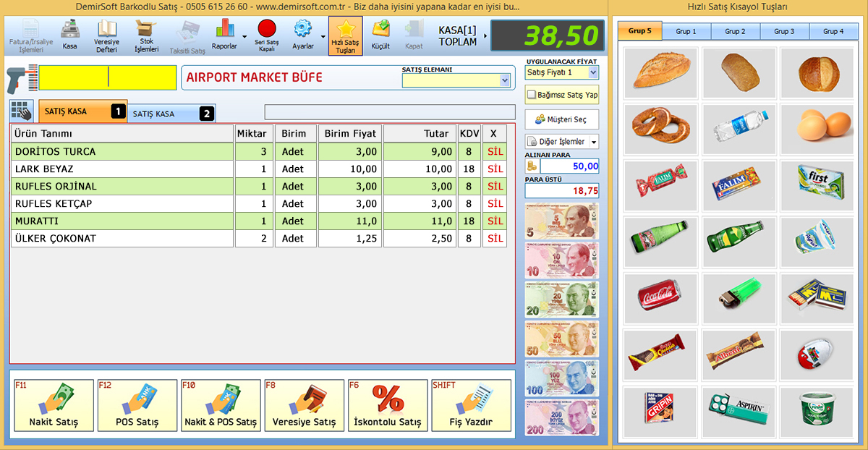Image resolution: width=868 pixels, height=450 pixels.
Task: Select the LARK BEYAZ product row
Action: tap(259, 169)
